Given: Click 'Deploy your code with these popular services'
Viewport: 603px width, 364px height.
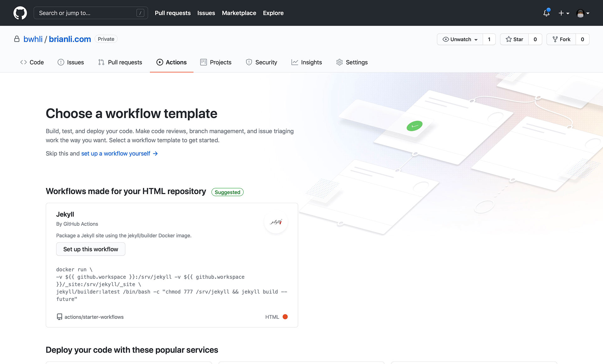Looking at the screenshot, I should point(132,350).
